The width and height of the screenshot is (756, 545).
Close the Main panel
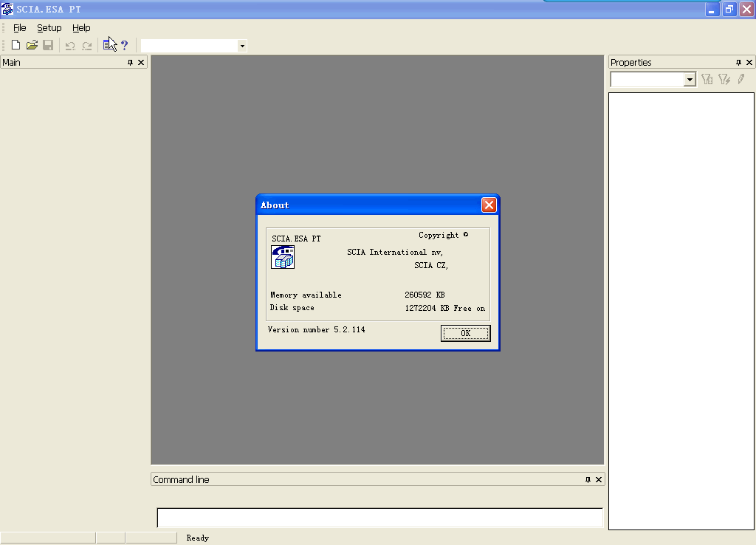141,62
